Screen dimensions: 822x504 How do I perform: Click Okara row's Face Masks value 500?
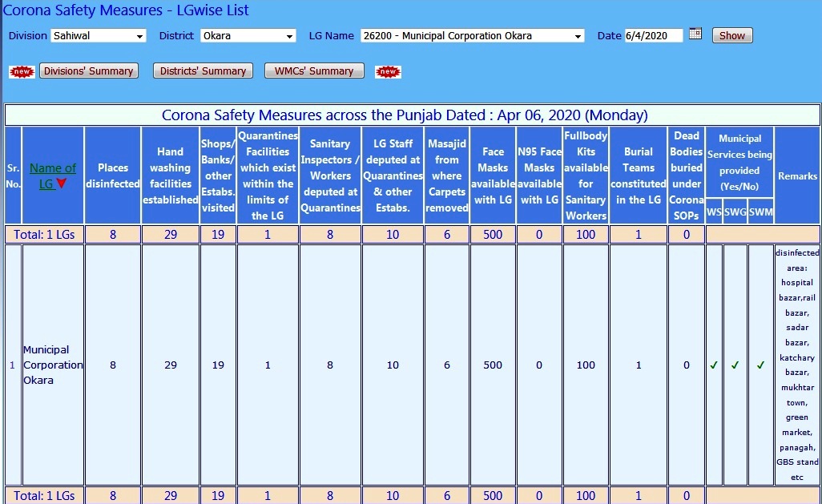point(493,365)
